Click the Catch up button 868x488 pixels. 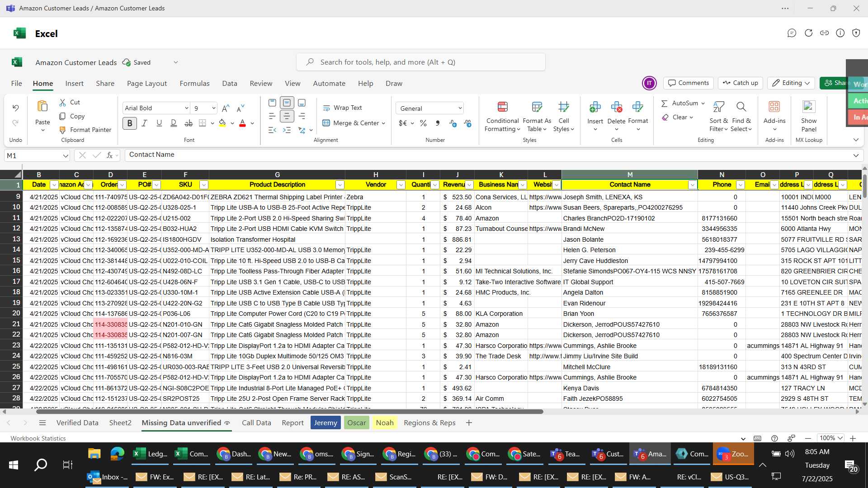click(x=740, y=83)
